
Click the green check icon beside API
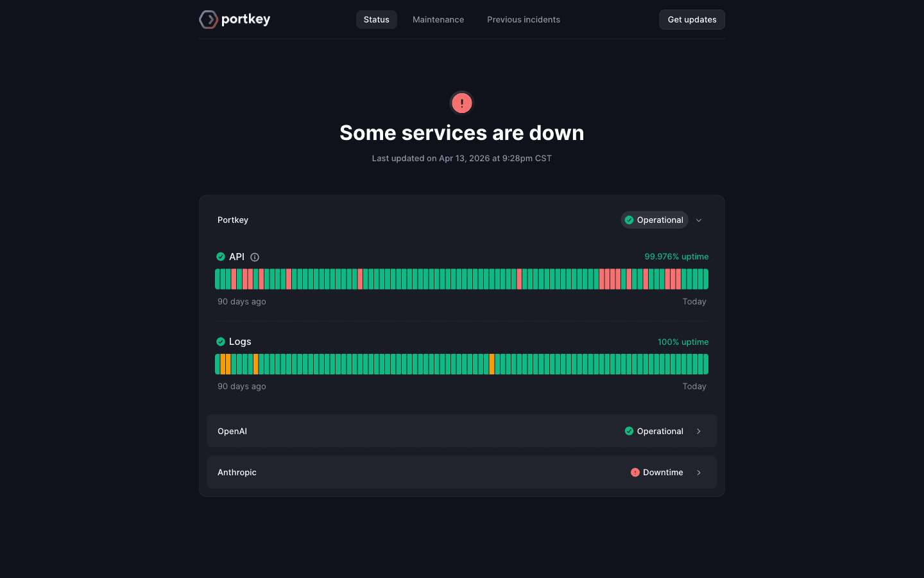(221, 257)
